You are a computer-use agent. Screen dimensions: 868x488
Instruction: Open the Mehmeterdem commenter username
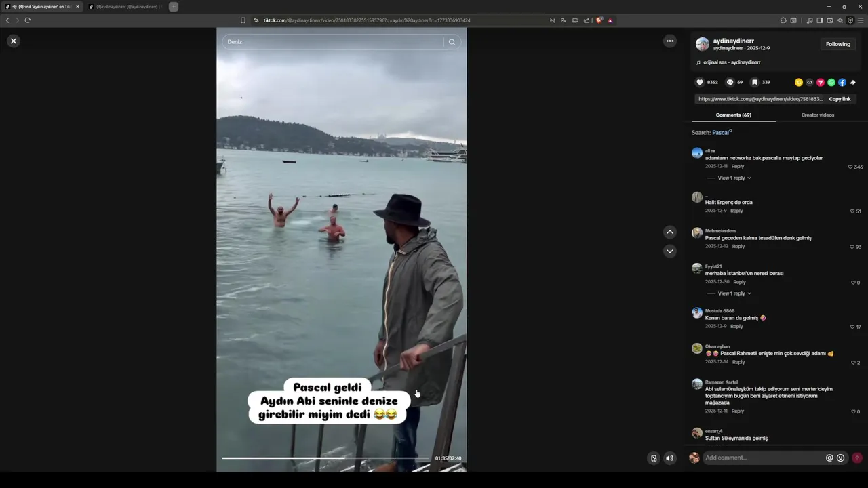[x=720, y=231]
